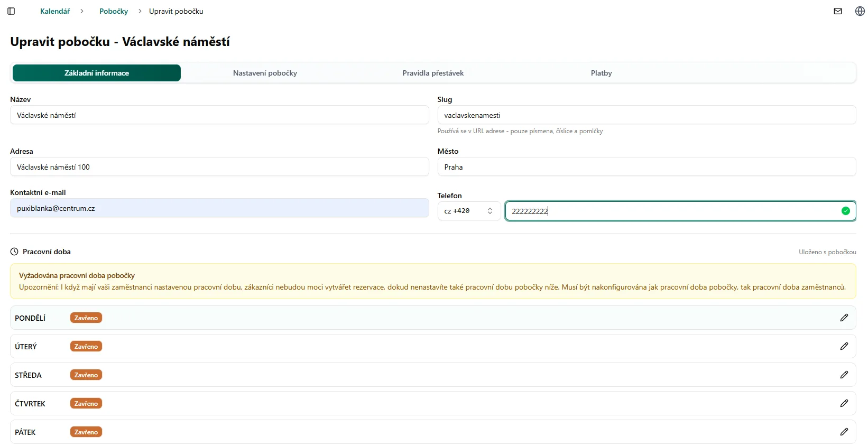The width and height of the screenshot is (868, 446).
Task: Edit Úterý working hours pencil icon
Action: tap(844, 346)
